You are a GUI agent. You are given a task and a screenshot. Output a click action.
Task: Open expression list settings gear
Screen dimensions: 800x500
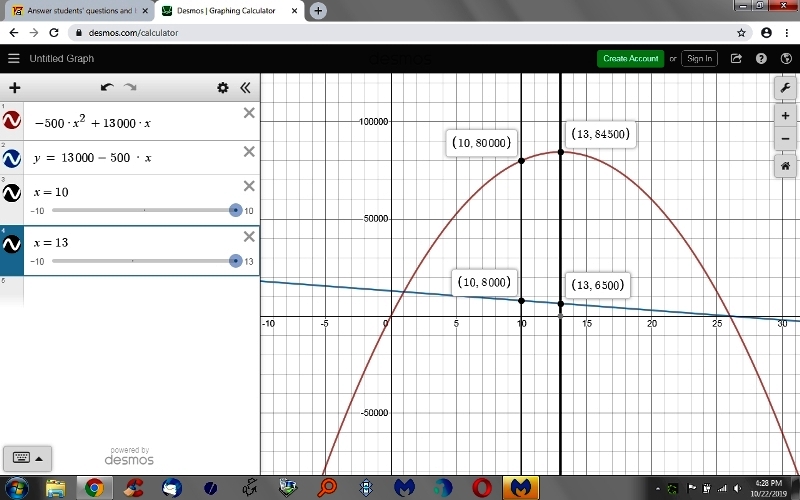222,88
